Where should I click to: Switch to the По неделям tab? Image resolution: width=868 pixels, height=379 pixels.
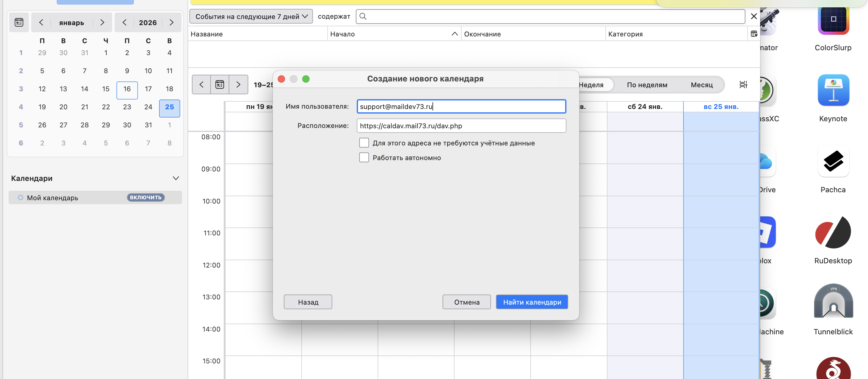pos(647,85)
